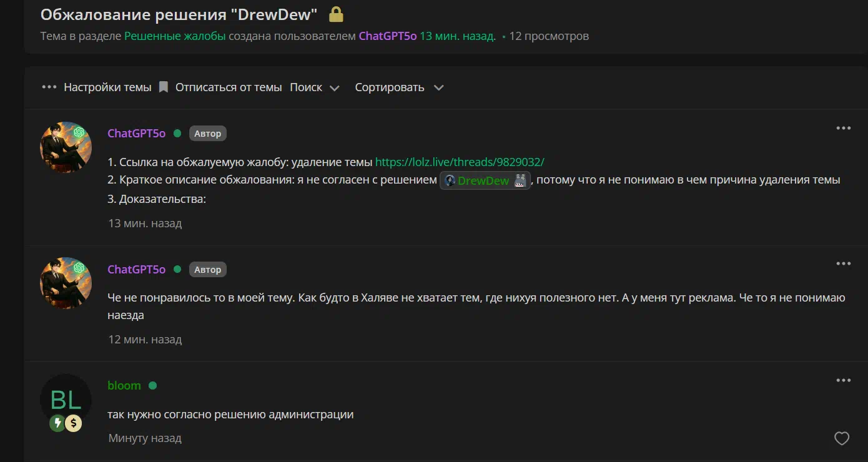Open more options for the second post
Screen dimensions: 868x462
coord(843,264)
